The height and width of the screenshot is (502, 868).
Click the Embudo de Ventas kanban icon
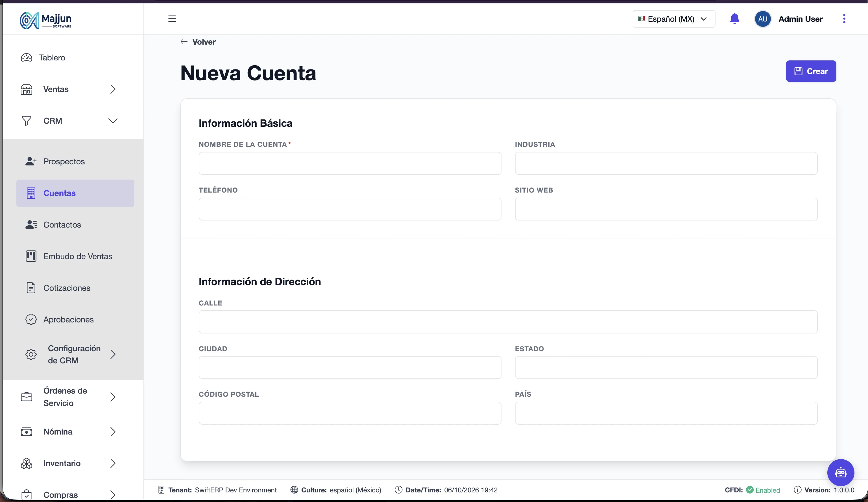click(31, 256)
